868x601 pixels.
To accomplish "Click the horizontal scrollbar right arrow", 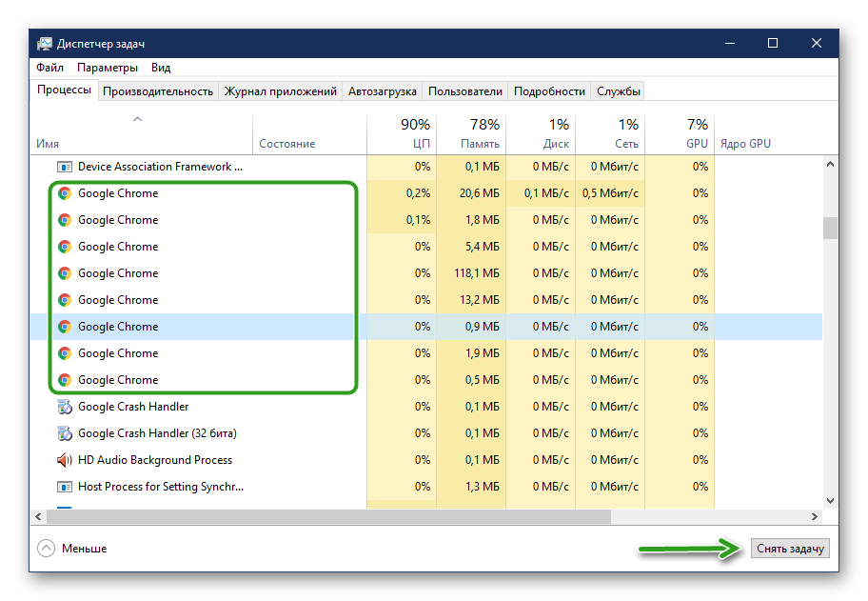I will (x=814, y=516).
